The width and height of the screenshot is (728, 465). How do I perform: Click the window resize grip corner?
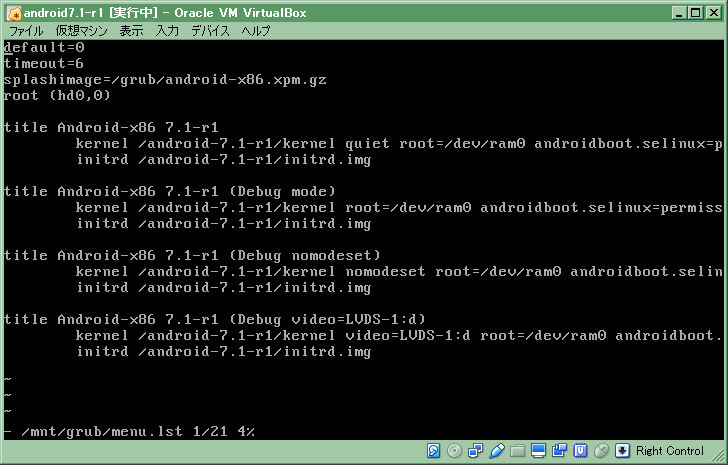tap(717, 455)
